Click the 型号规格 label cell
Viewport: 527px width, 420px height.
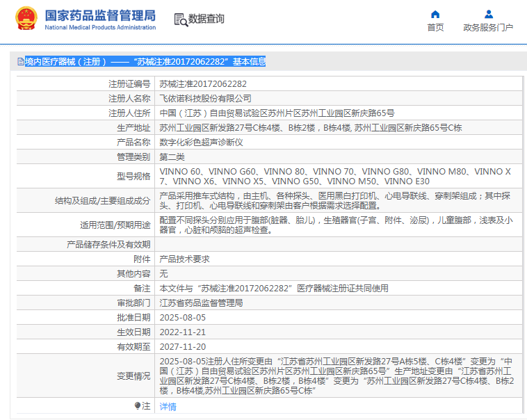click(x=86, y=176)
